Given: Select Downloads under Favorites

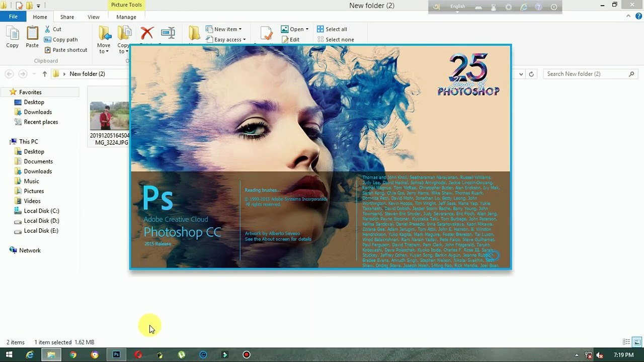Looking at the screenshot, I should [38, 112].
